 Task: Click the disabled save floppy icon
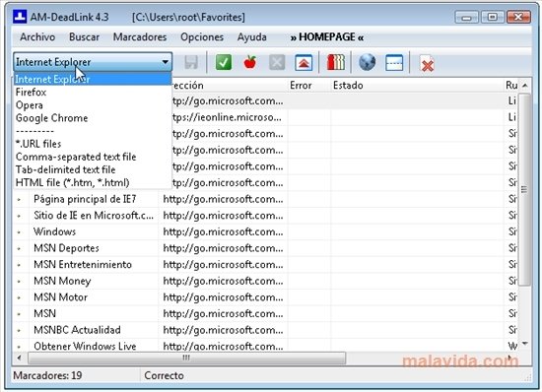click(x=191, y=62)
